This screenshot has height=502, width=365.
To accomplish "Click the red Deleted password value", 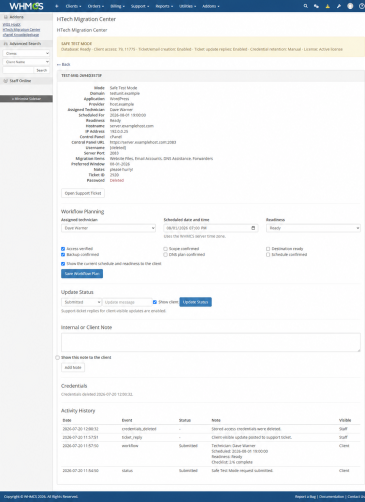I will (117, 180).
